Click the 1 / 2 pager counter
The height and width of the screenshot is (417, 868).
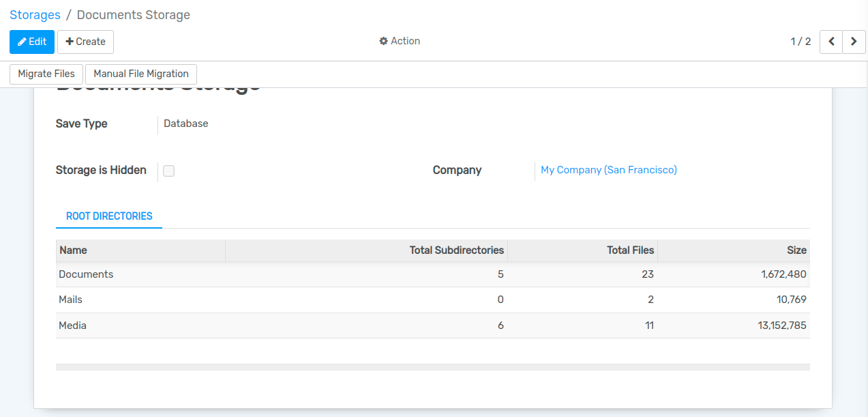(800, 42)
